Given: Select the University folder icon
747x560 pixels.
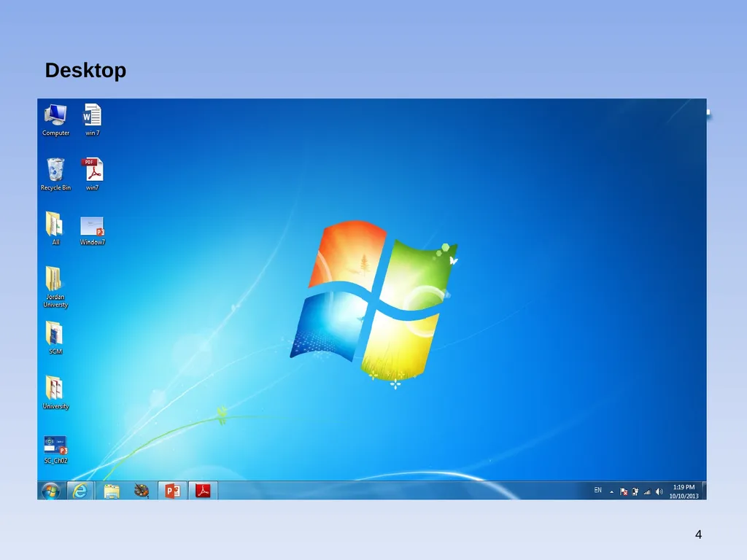Looking at the screenshot, I should click(55, 393).
